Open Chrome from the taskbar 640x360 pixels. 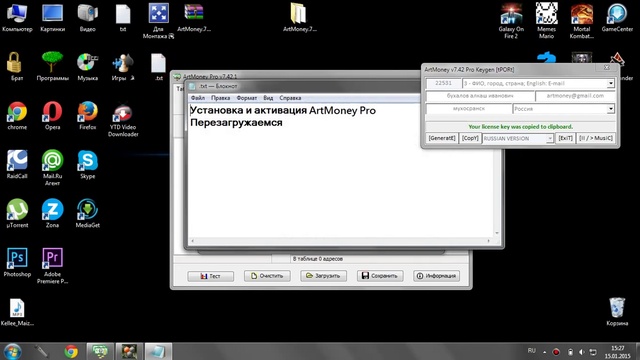[x=71, y=351]
